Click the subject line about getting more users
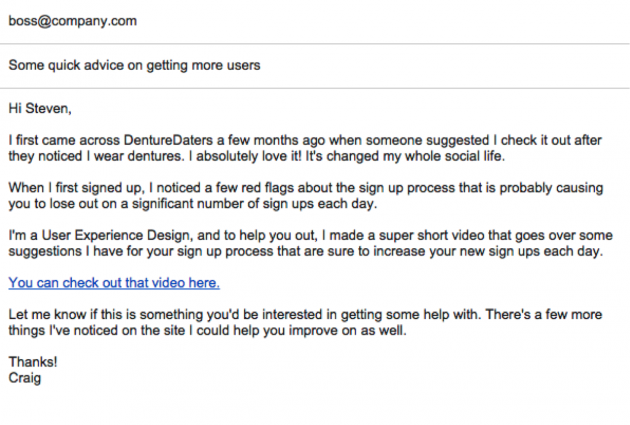630x425 pixels. point(135,65)
